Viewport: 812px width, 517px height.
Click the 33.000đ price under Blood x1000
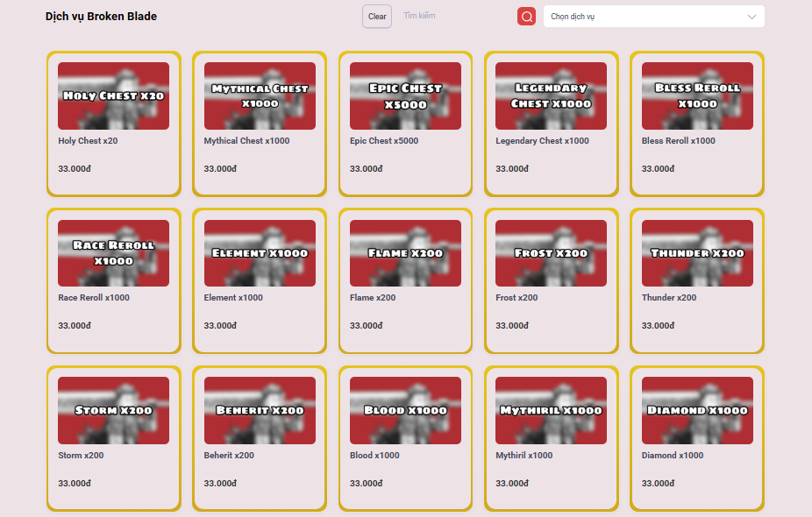[367, 484]
